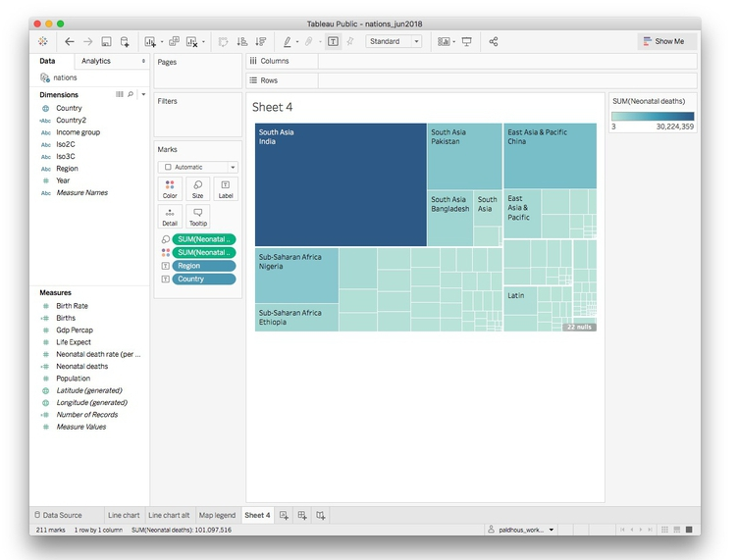Click the Columns shelf
This screenshot has height=560, width=737.
coord(507,61)
